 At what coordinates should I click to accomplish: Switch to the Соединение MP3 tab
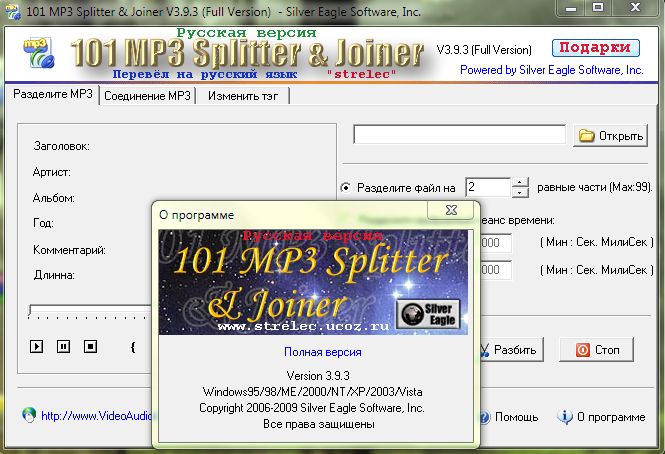(147, 96)
